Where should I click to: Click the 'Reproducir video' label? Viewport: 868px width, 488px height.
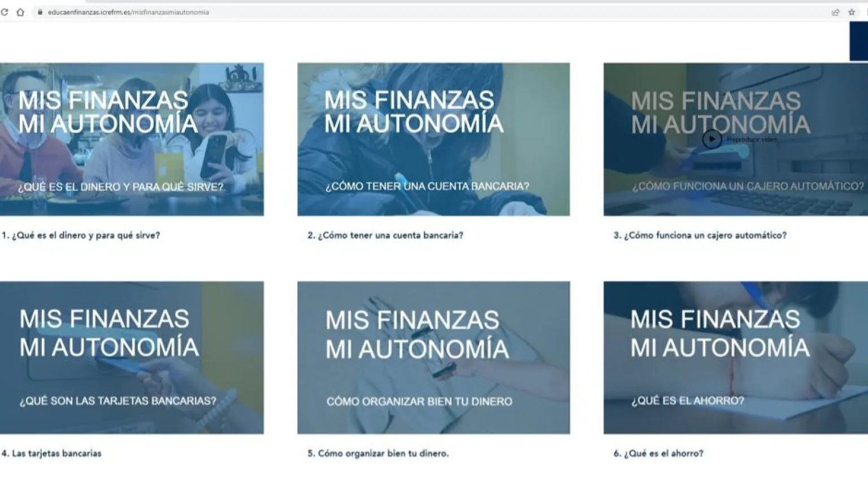[x=752, y=140]
